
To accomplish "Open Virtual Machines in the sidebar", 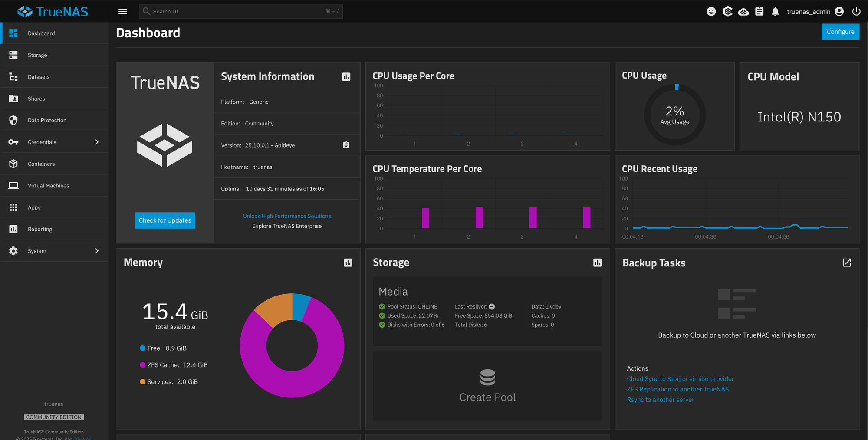I will tap(48, 186).
